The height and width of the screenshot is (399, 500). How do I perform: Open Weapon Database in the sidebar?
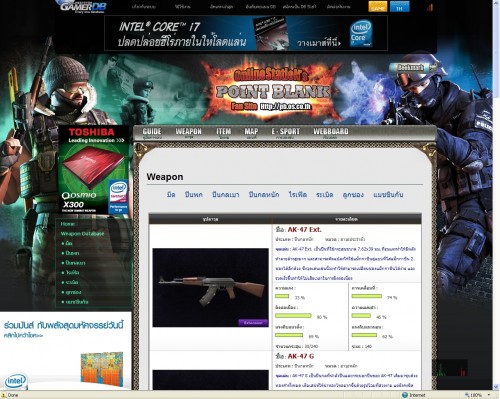tap(82, 234)
